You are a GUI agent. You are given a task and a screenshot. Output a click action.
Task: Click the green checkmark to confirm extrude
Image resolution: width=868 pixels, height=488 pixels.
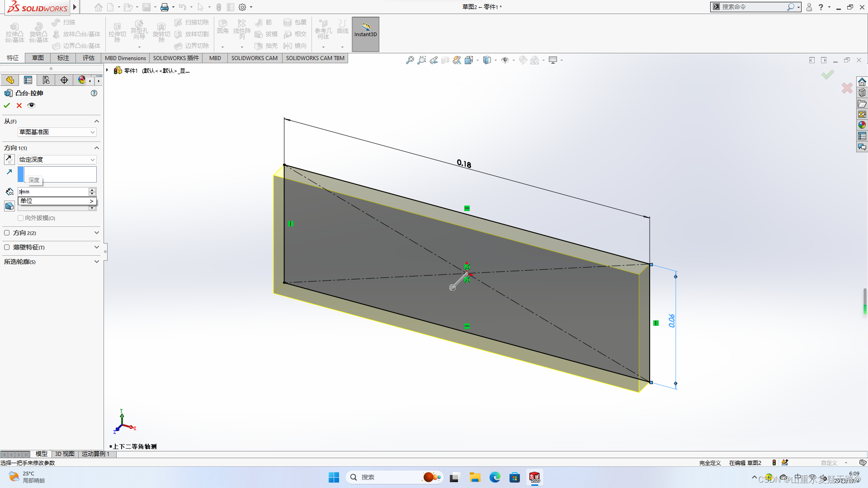tap(7, 105)
